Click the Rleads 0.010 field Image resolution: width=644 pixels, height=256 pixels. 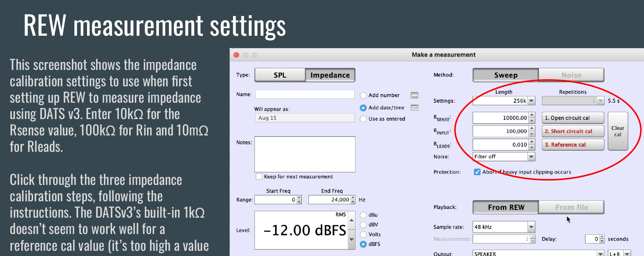click(x=501, y=145)
